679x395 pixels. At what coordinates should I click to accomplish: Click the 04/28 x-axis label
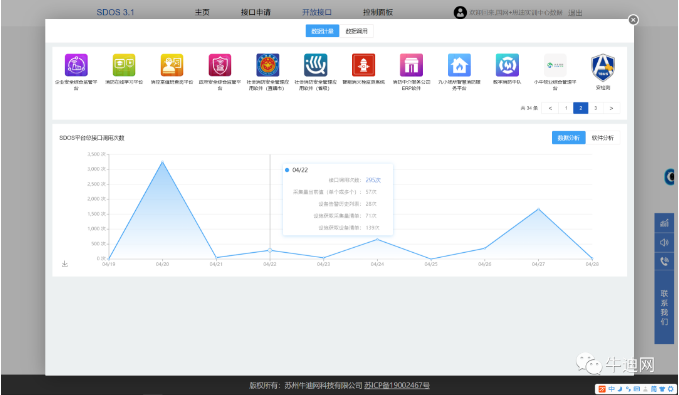pos(592,264)
